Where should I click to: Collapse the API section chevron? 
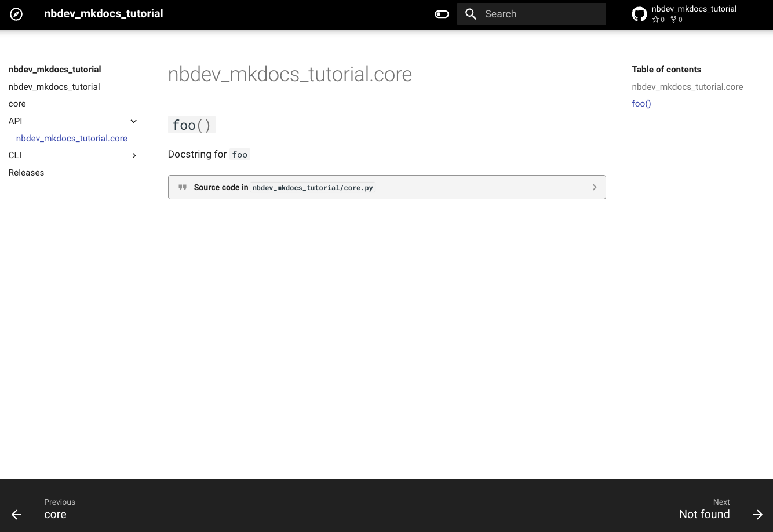pyautogui.click(x=134, y=121)
